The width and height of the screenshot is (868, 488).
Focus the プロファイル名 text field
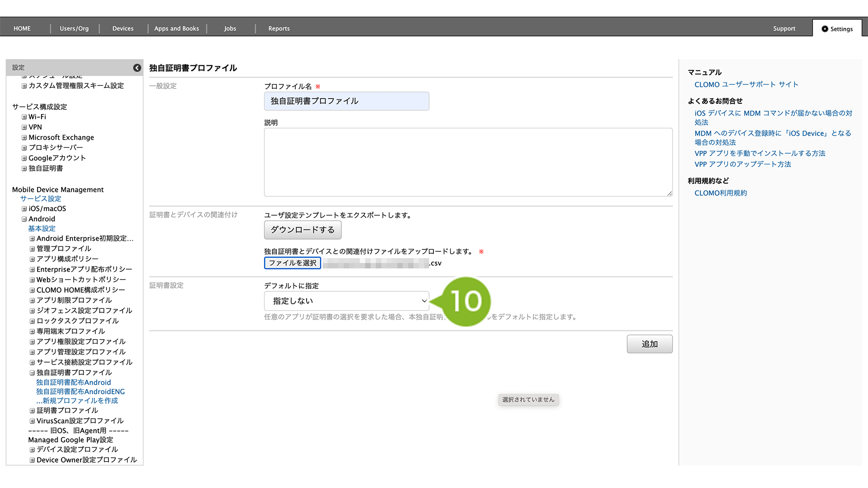346,101
